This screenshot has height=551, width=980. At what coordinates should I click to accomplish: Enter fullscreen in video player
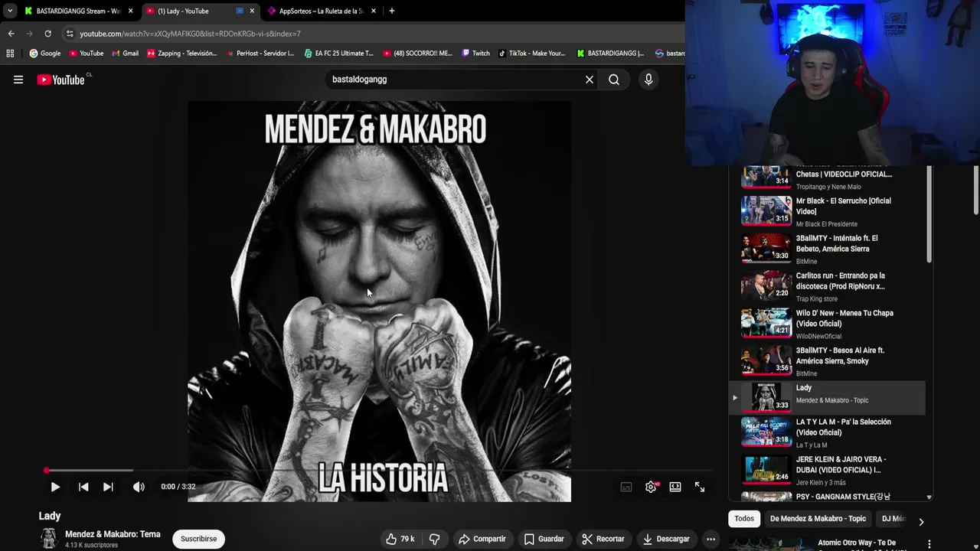tap(700, 487)
